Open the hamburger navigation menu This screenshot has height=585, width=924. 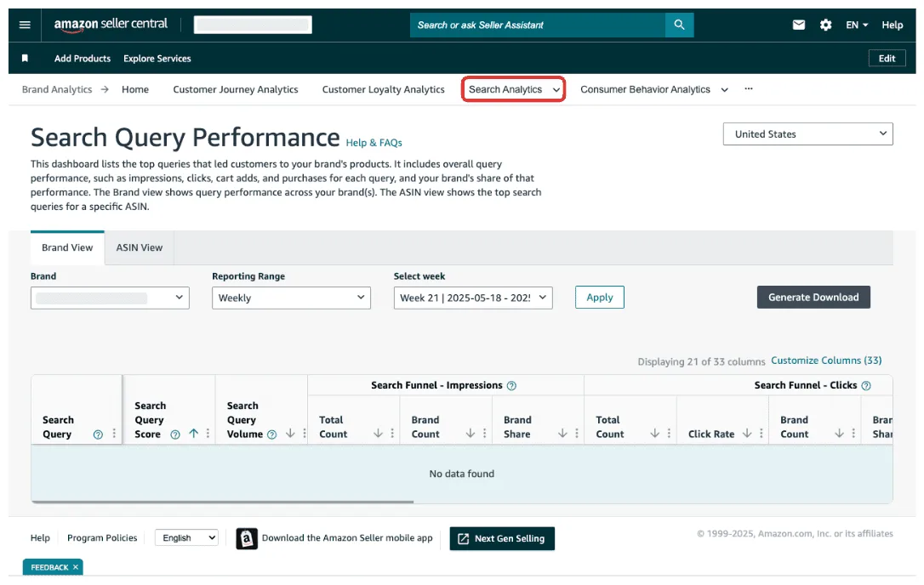pos(25,25)
